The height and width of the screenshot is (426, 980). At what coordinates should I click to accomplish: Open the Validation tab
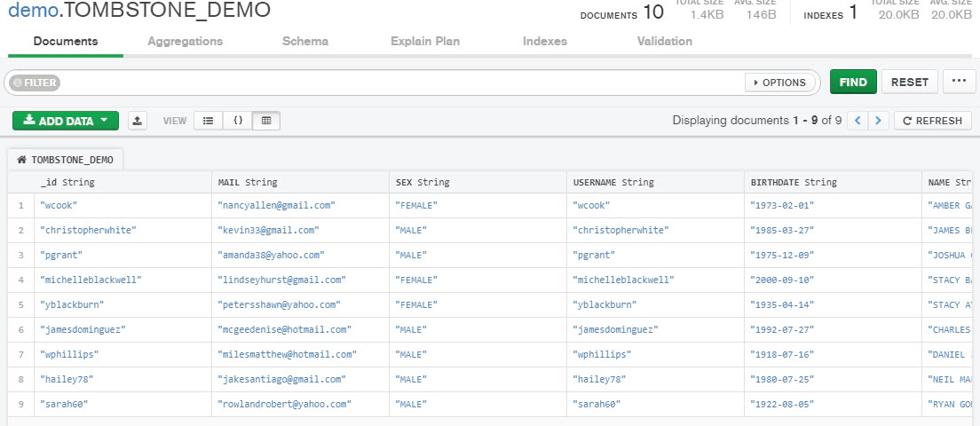(664, 41)
